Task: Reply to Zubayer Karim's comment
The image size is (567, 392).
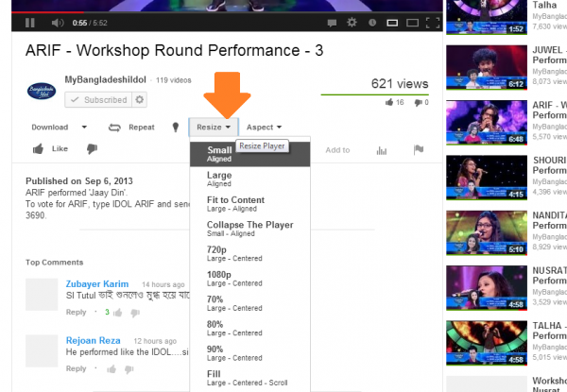Action: click(76, 312)
